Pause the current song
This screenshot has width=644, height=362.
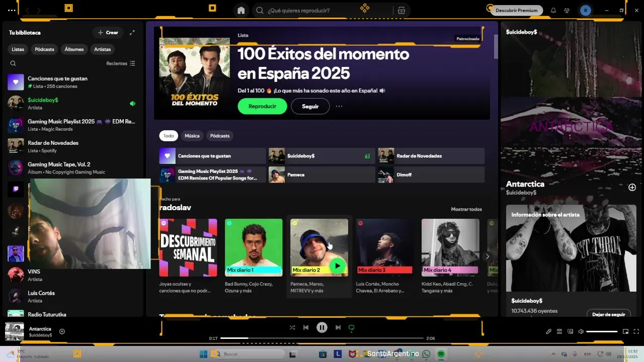tap(322, 327)
